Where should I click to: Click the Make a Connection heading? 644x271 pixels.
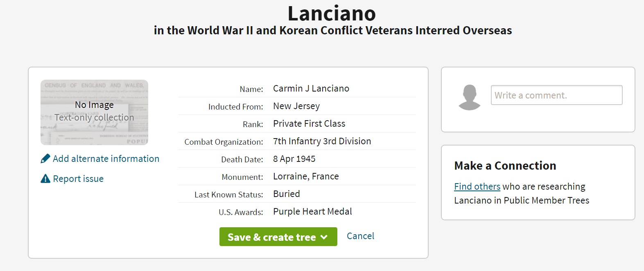pyautogui.click(x=505, y=166)
